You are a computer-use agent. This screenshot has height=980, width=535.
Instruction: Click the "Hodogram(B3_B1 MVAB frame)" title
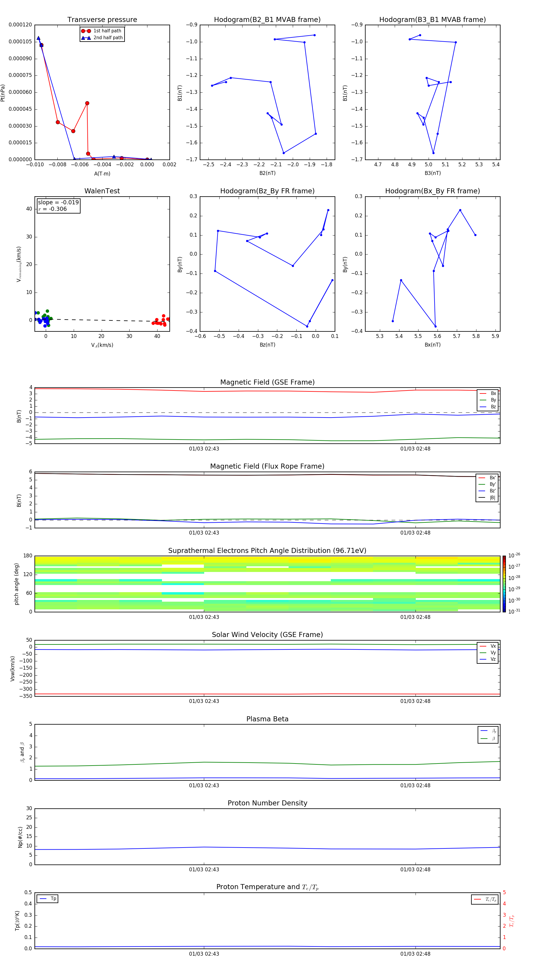click(x=432, y=20)
